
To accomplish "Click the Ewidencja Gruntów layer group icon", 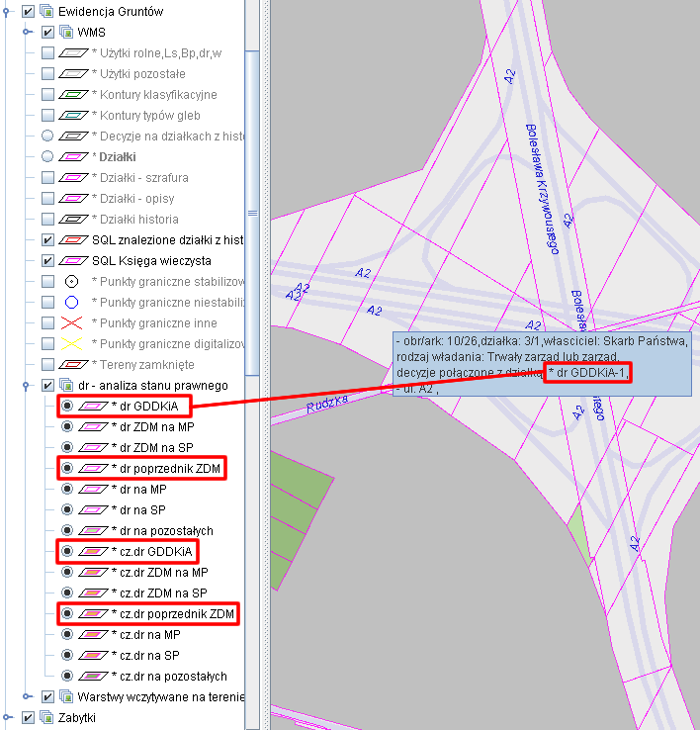I will coord(45,12).
